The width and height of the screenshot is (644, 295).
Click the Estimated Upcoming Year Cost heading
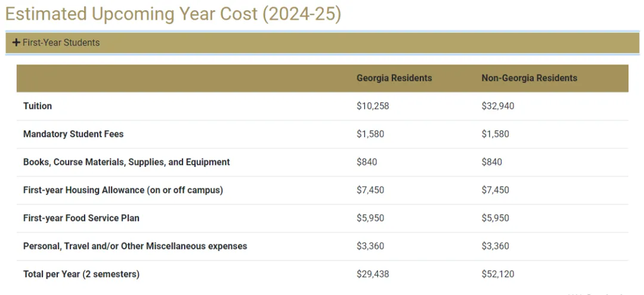pyautogui.click(x=173, y=14)
